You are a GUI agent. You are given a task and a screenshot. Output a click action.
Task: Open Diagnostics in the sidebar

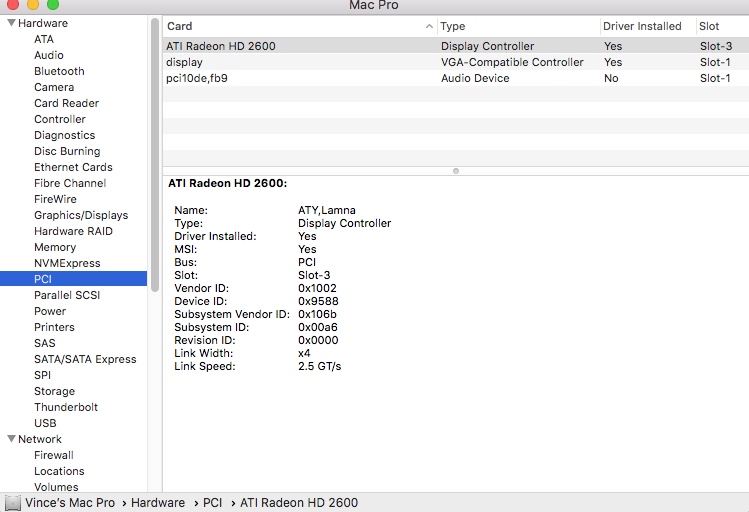click(64, 135)
